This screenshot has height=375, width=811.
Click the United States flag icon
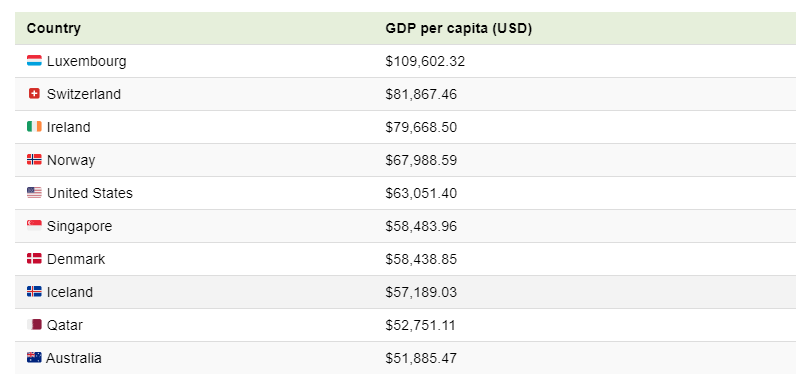click(34, 193)
